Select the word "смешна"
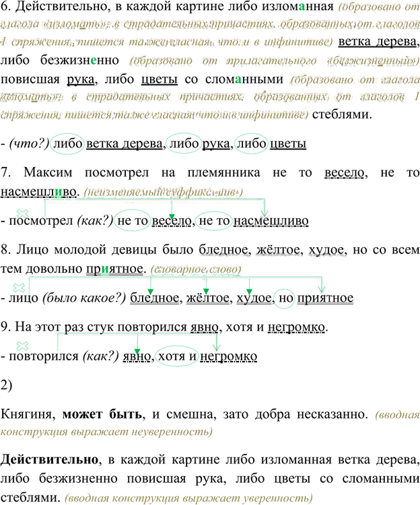The width and height of the screenshot is (420, 505). [189, 414]
